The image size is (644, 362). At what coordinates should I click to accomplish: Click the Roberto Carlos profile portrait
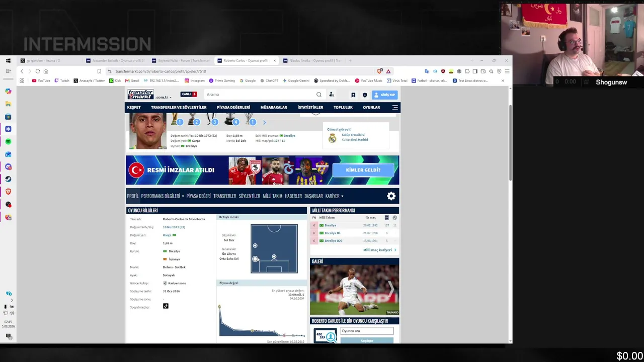coord(148,131)
